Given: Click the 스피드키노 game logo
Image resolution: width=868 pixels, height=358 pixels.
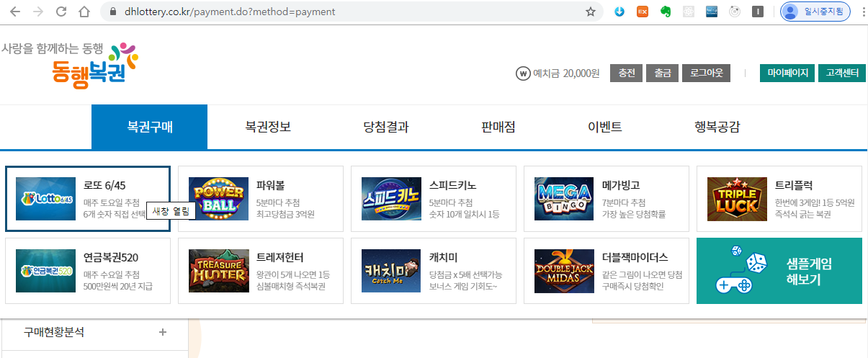Looking at the screenshot, I should (x=391, y=199).
